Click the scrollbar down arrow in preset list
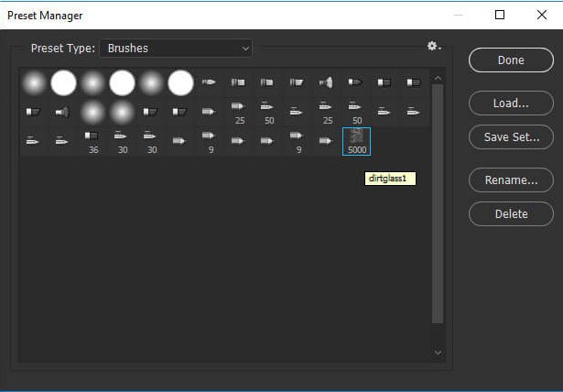The width and height of the screenshot is (563, 392). [438, 352]
